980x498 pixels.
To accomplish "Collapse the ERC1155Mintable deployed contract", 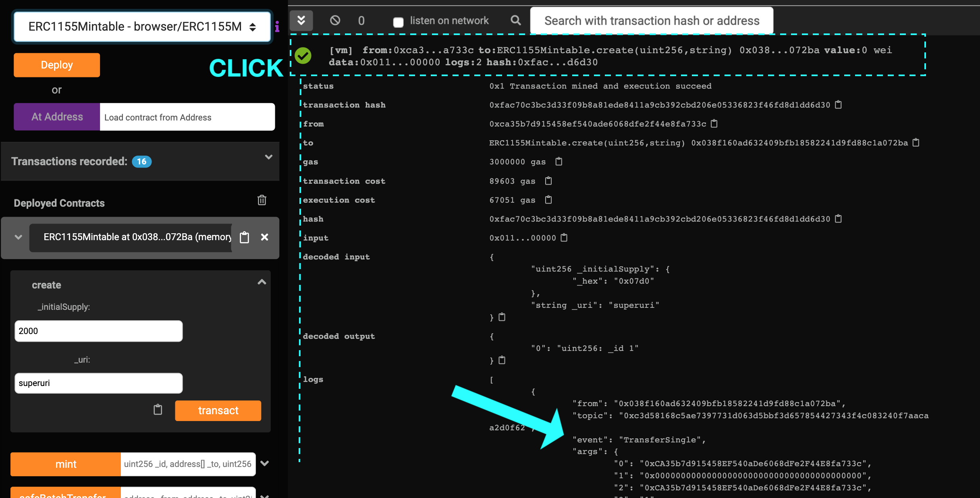I will pos(18,237).
